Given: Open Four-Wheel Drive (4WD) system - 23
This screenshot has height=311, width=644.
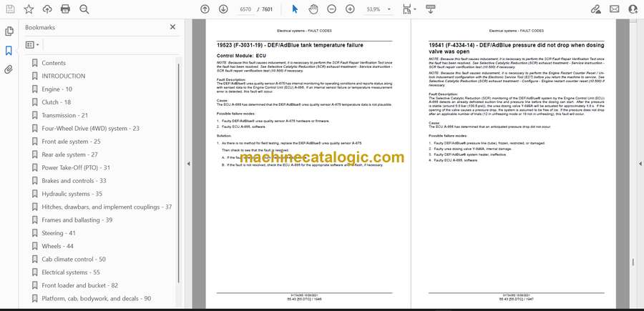Looking at the screenshot, I should point(91,129).
